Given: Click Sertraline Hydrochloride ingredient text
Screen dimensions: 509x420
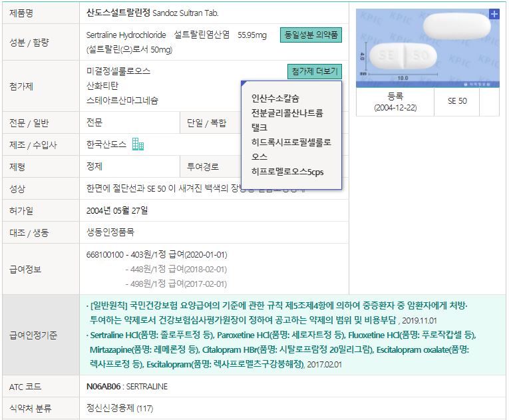Looking at the screenshot, I should click(x=126, y=35).
